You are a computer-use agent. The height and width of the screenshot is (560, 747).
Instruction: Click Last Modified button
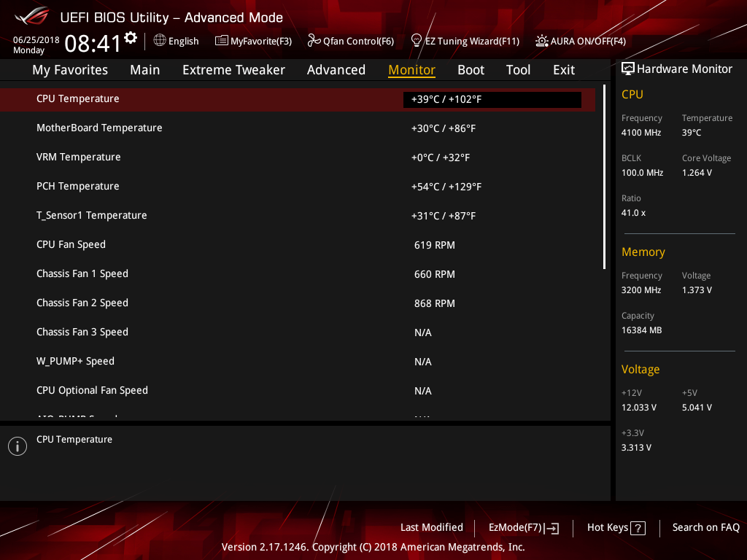(432, 527)
